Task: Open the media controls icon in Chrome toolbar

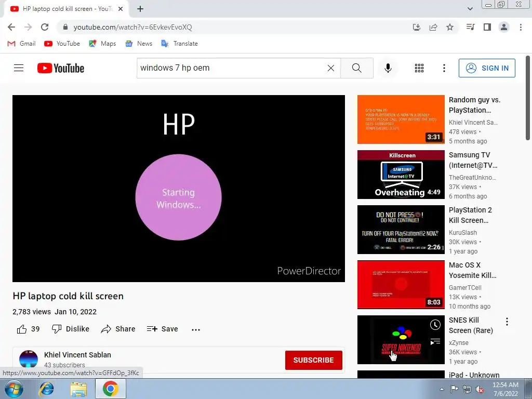Action: pyautogui.click(x=470, y=27)
